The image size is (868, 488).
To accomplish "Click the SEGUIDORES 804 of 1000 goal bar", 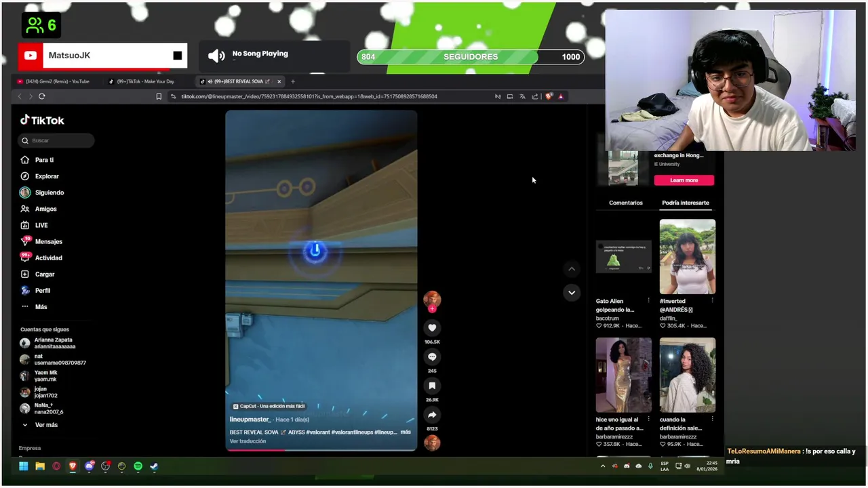I will 471,57.
